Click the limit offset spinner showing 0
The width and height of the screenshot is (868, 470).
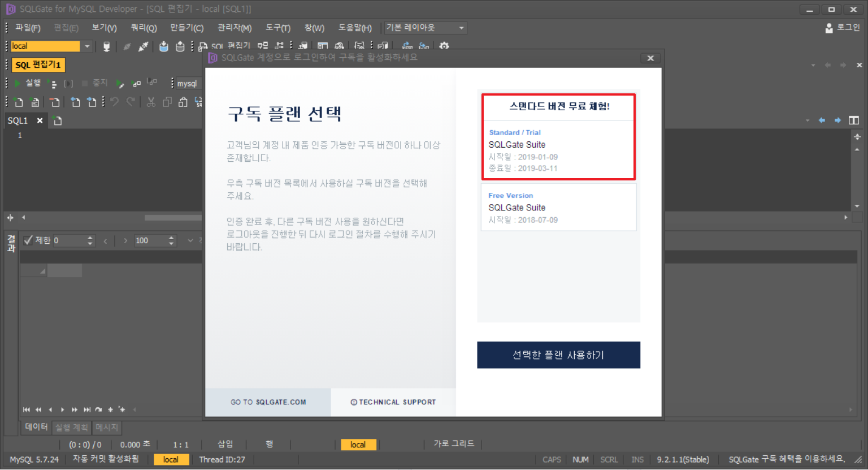73,240
